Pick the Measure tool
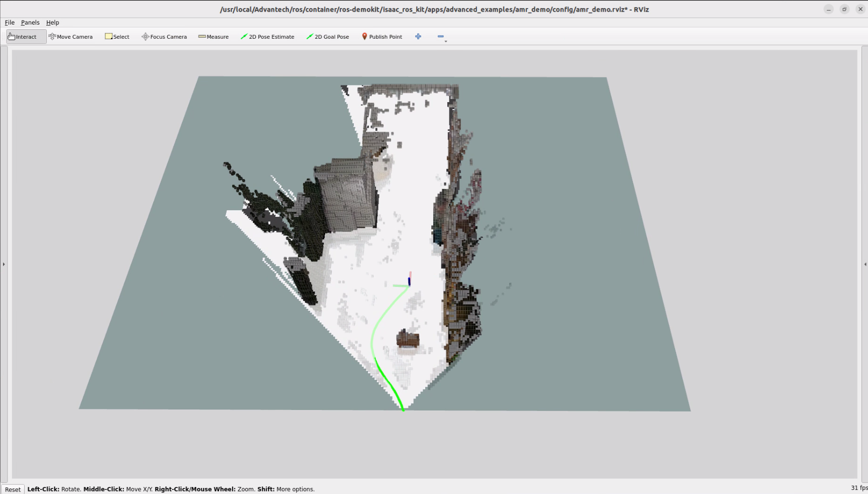 point(213,37)
